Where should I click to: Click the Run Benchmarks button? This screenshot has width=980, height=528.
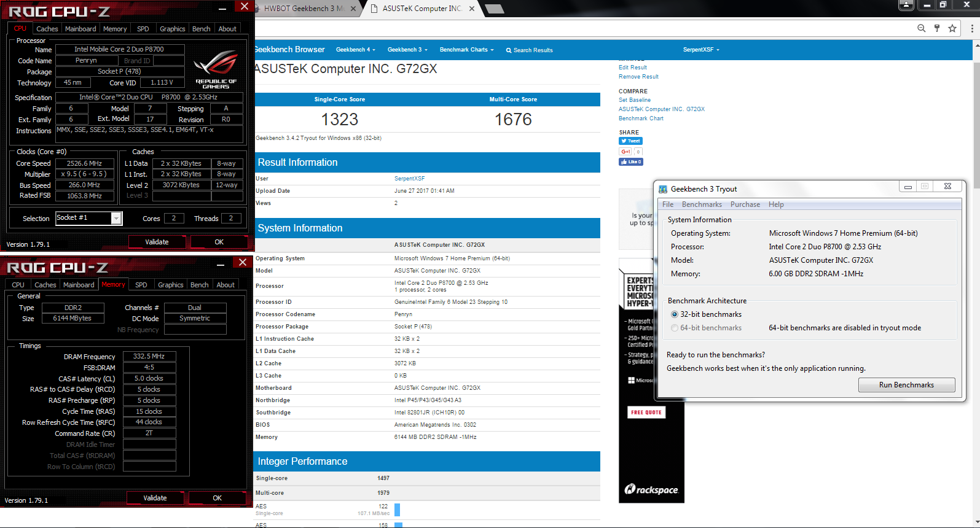click(x=906, y=385)
